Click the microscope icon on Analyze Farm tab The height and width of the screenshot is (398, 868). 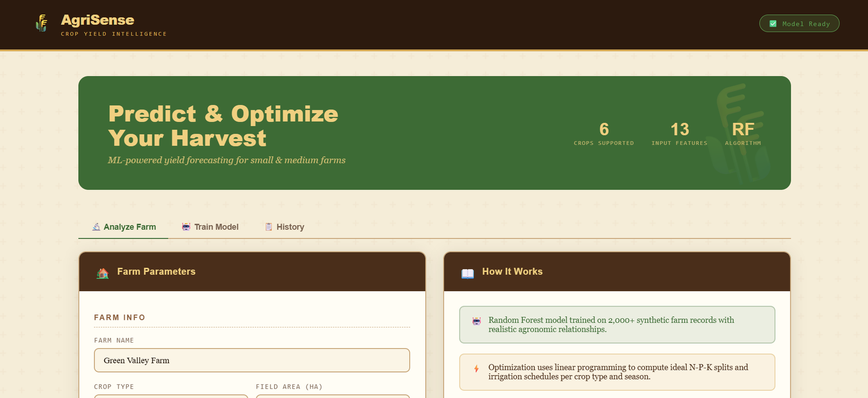click(x=96, y=227)
